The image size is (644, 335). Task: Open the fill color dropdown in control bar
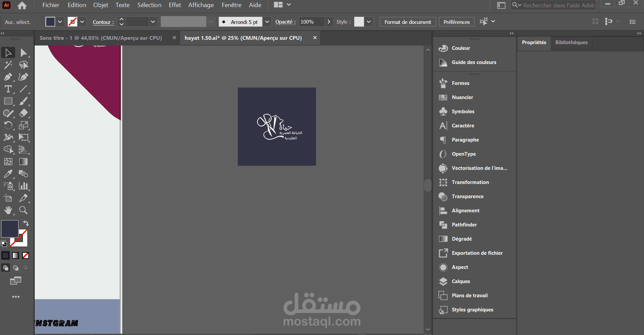coord(60,22)
